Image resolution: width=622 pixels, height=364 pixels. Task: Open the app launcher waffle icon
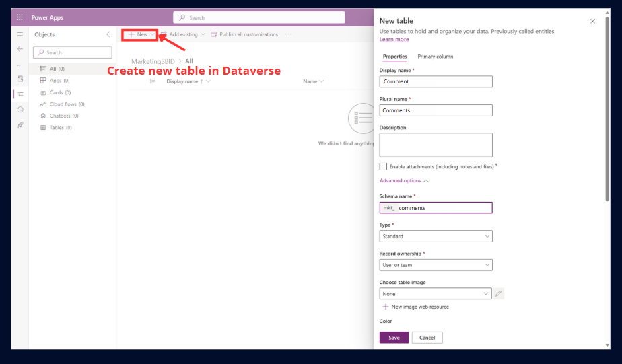(20, 17)
